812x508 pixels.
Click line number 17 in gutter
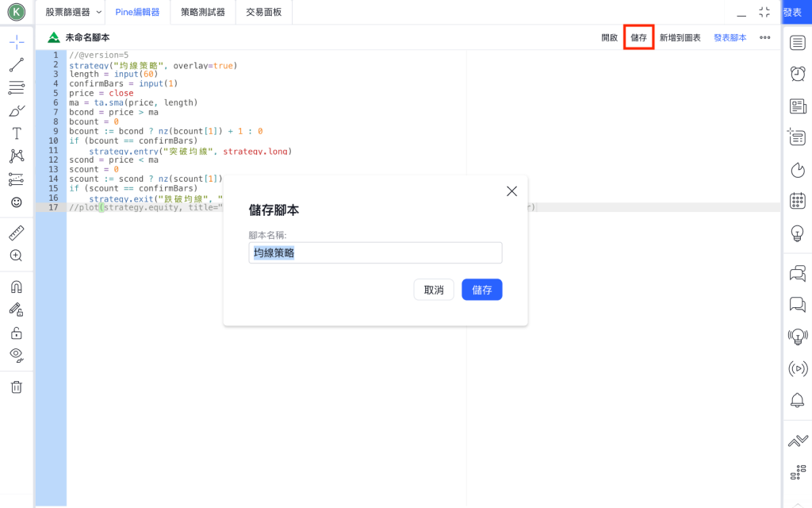click(53, 207)
